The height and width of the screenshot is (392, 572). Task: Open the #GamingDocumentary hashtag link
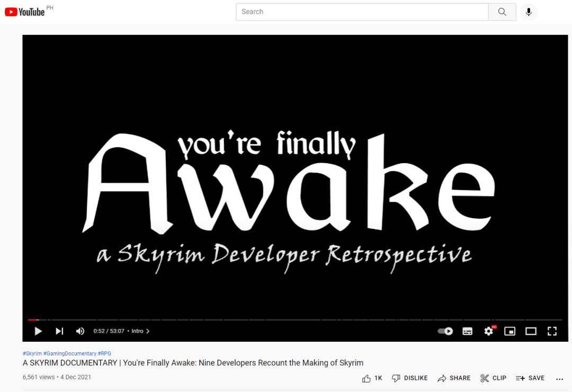(x=70, y=353)
